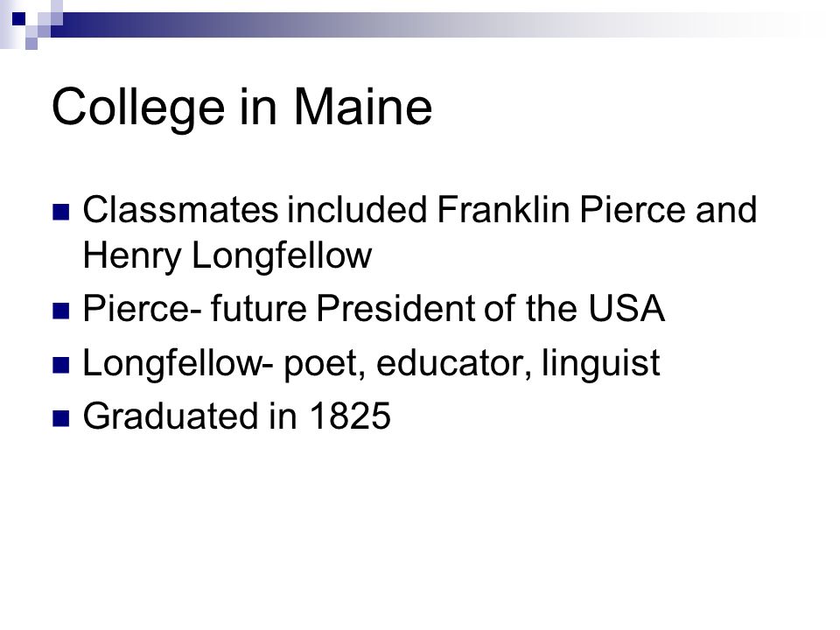The image size is (840, 630).
Task: Select the bullet beside 'Pierce- future President'
Action: point(61,311)
